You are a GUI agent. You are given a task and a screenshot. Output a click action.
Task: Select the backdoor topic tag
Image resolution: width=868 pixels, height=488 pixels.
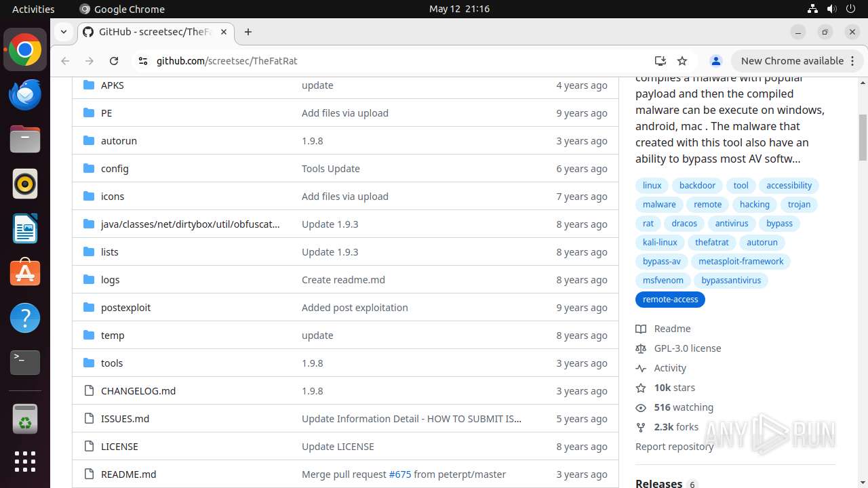(697, 185)
